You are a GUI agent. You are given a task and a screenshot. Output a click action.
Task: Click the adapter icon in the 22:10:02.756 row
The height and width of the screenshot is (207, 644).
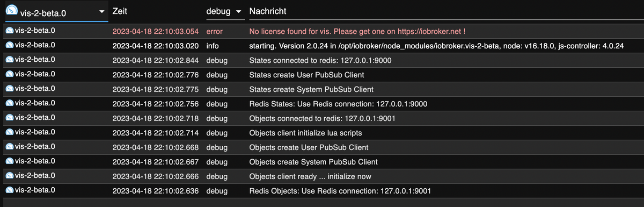coord(9,103)
